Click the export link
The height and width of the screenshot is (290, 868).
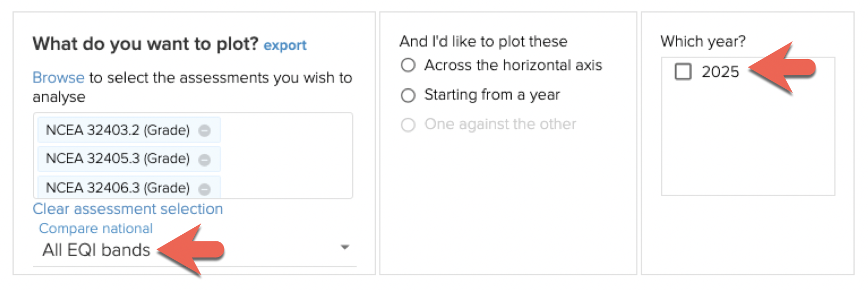coord(285,45)
